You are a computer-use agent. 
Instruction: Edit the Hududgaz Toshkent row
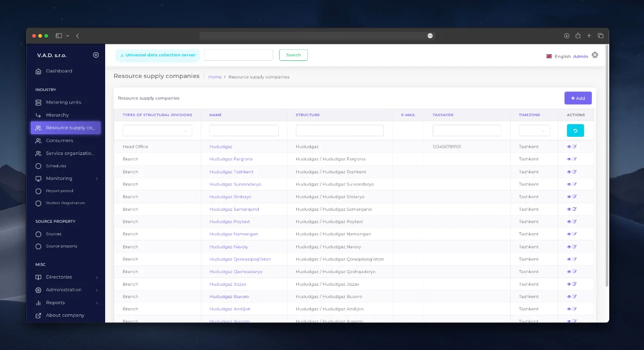(575, 172)
